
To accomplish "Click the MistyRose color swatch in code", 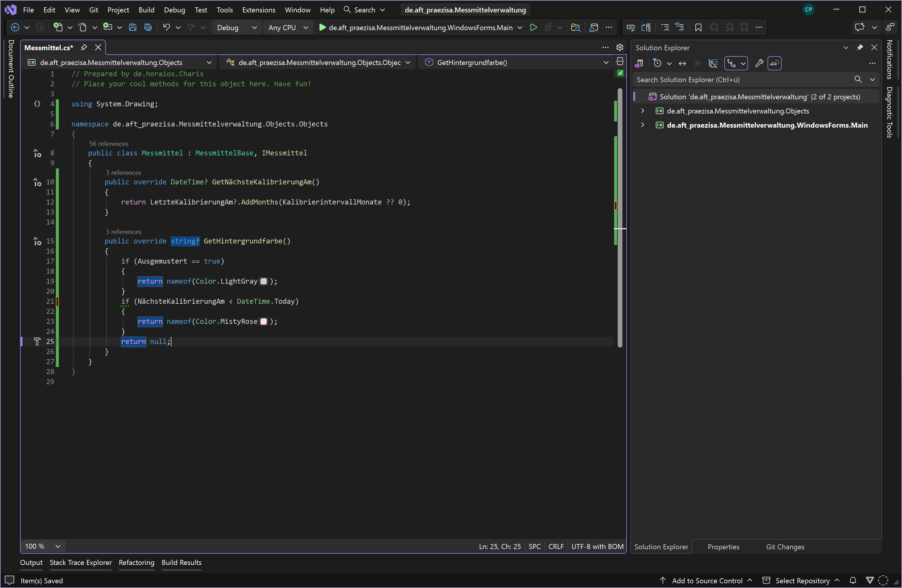I will [263, 321].
